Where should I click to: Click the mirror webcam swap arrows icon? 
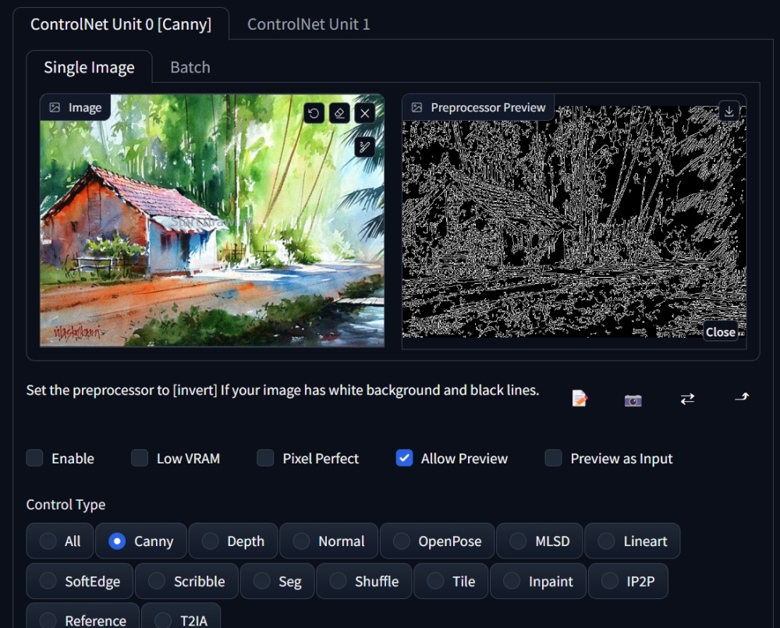[687, 399]
